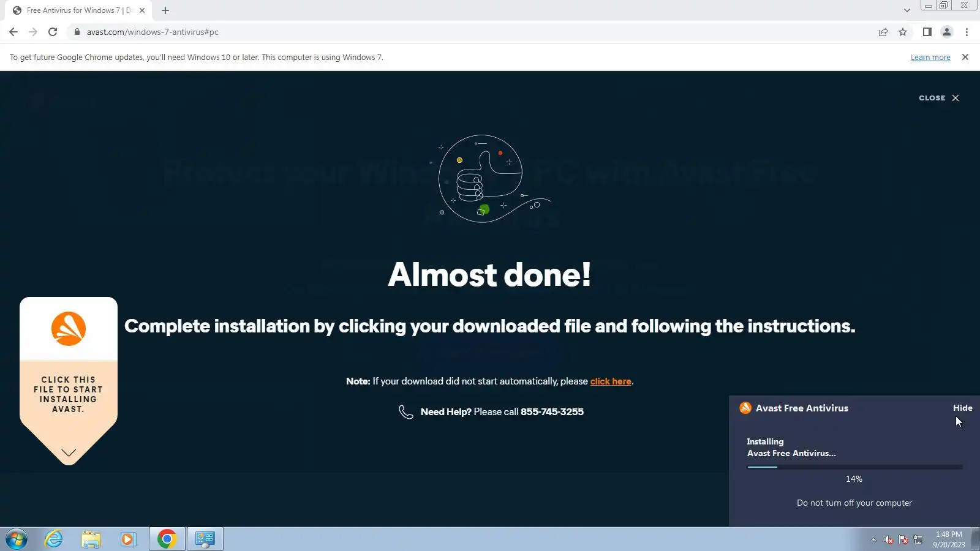Viewport: 980px width, 551px height.
Task: Click the 'click here' download link
Action: [611, 381]
